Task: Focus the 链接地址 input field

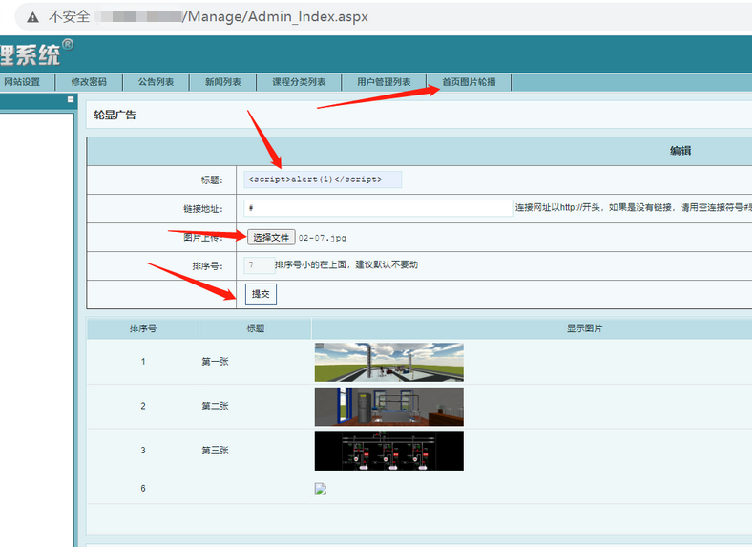Action: pyautogui.click(x=378, y=208)
